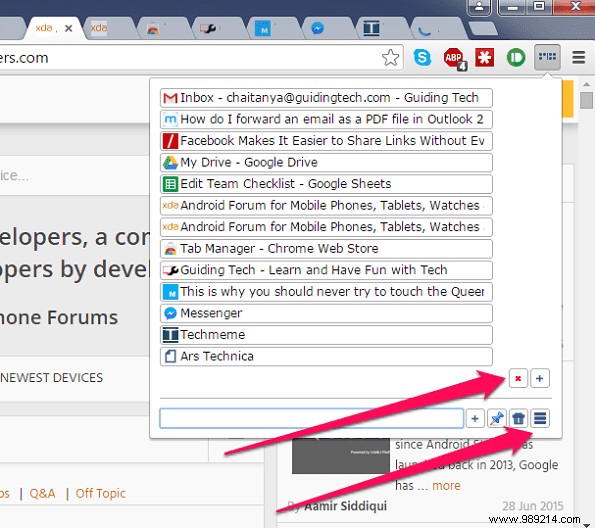Open the Chrome hamburger menu
The height and width of the screenshot is (528, 595).
578,57
